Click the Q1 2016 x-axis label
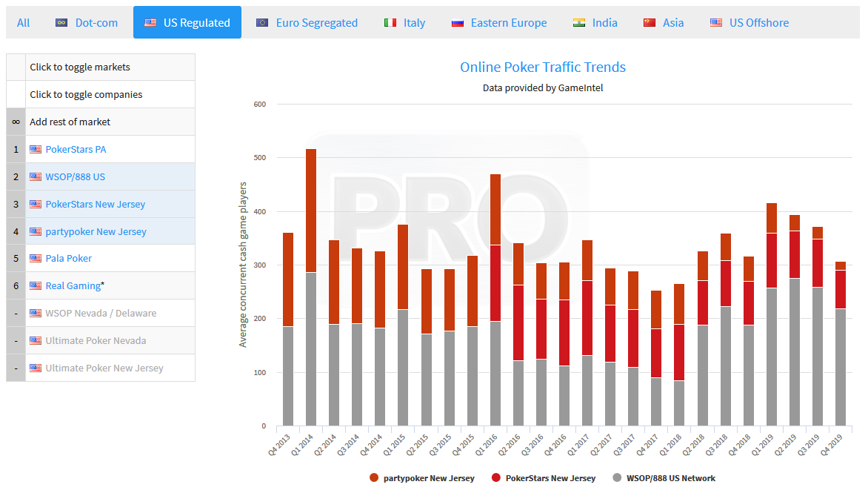This screenshot has height=493, width=868. (x=486, y=446)
